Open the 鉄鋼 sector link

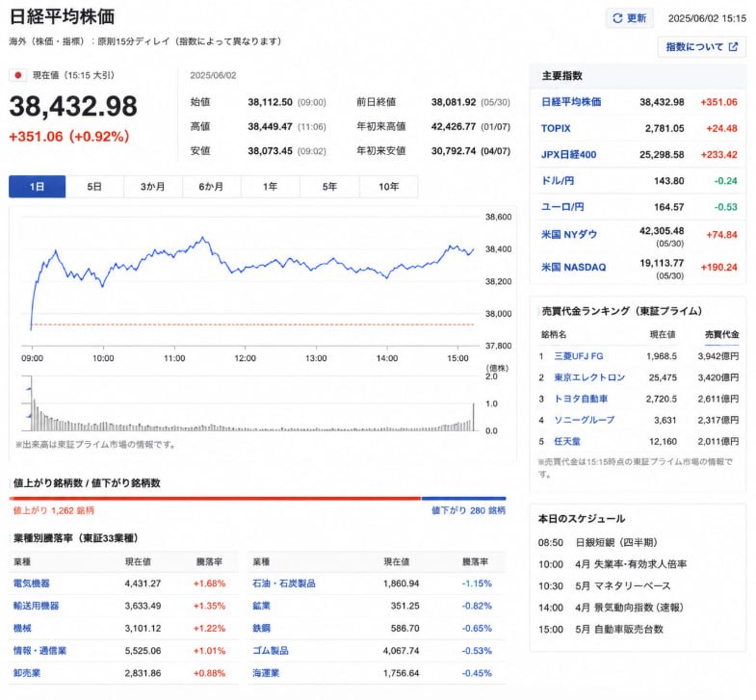coord(261,628)
